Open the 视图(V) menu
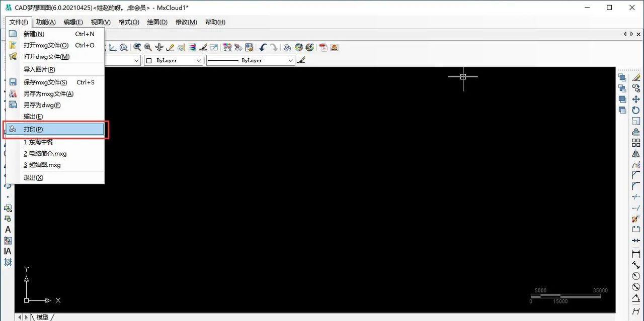 pyautogui.click(x=101, y=22)
